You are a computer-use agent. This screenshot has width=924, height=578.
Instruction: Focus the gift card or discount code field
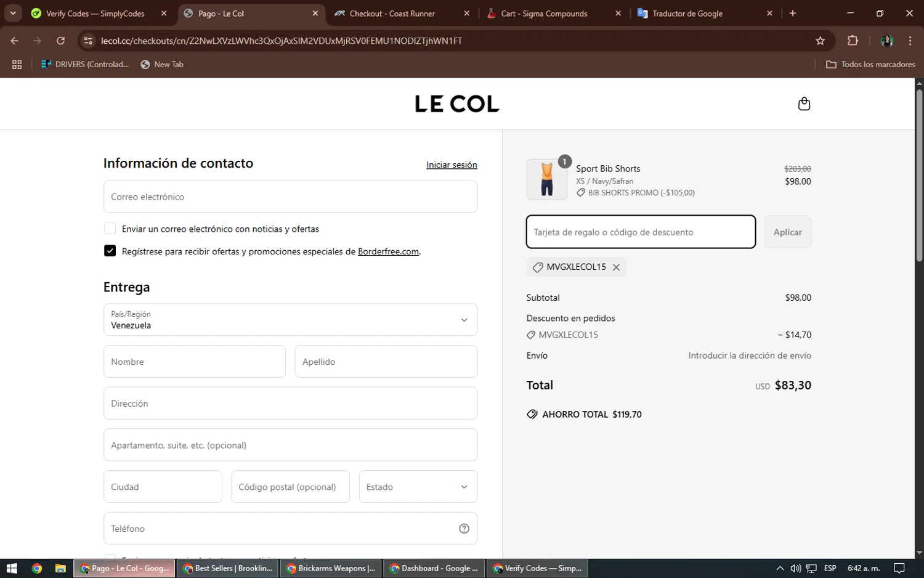641,232
